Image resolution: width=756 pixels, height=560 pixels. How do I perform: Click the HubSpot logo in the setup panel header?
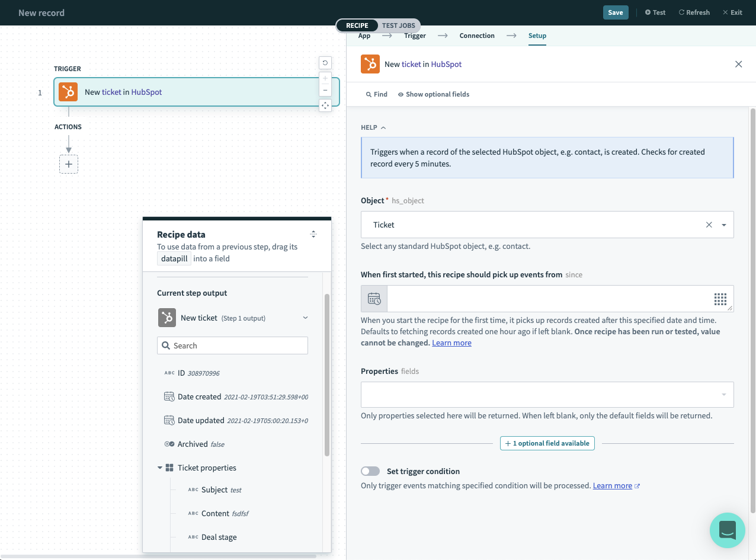point(370,64)
